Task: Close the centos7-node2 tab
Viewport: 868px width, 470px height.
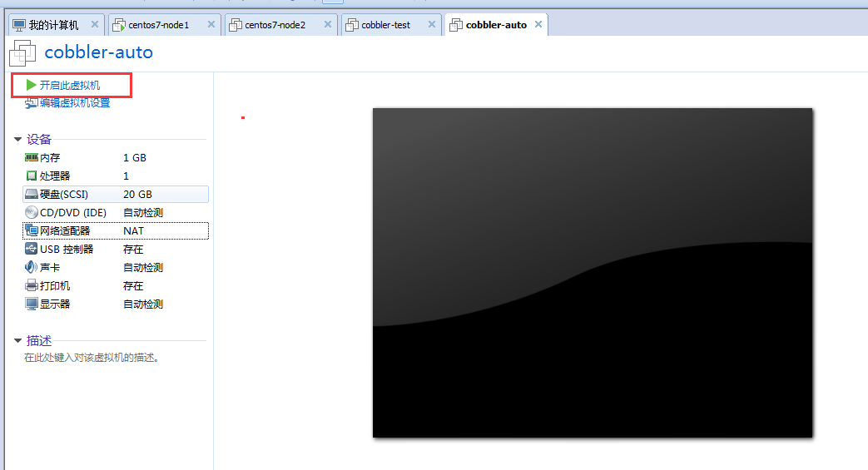Action: (328, 24)
